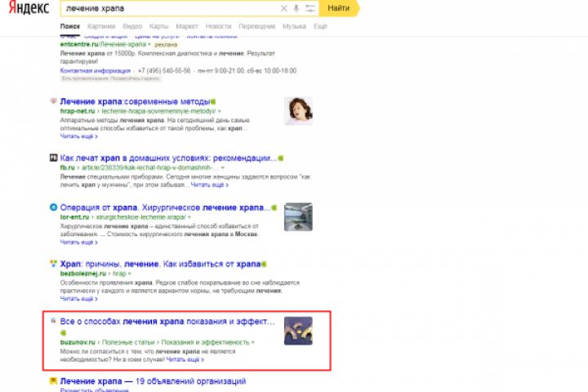The height and width of the screenshot is (392, 588).
Task: Expand dropdown arrow next to bezboleznej.ru URL
Action: coord(130,274)
